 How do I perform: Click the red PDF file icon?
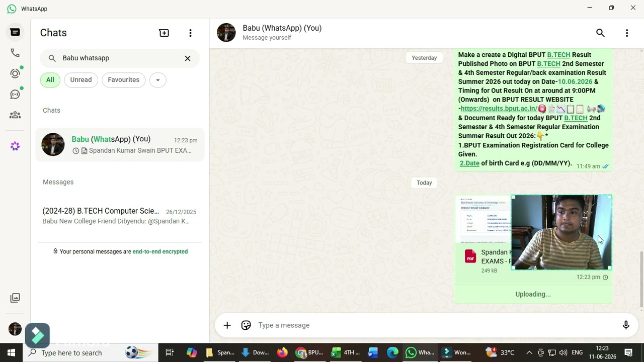click(x=470, y=256)
